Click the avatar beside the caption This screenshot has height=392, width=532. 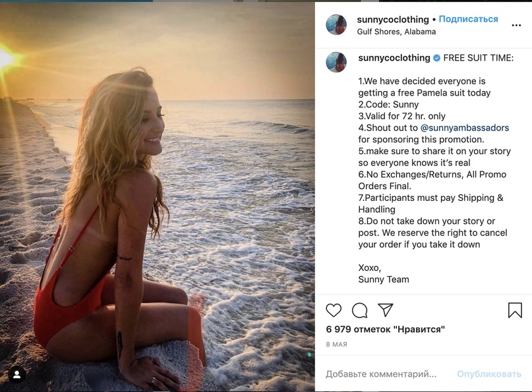(x=336, y=62)
